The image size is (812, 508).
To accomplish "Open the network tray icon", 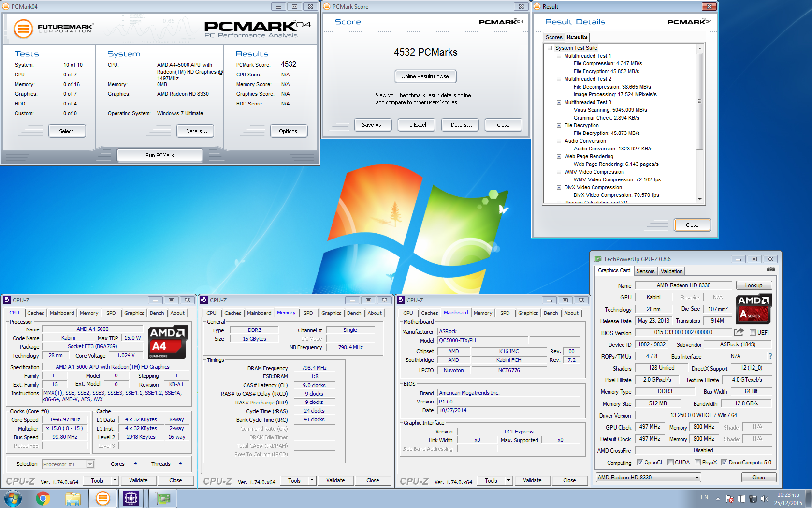I will [753, 499].
